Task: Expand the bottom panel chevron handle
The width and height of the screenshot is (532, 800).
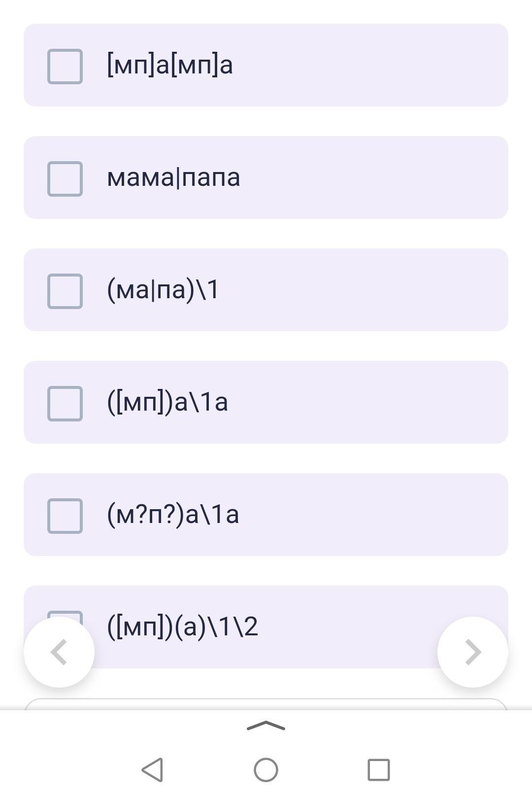Action: (266, 726)
